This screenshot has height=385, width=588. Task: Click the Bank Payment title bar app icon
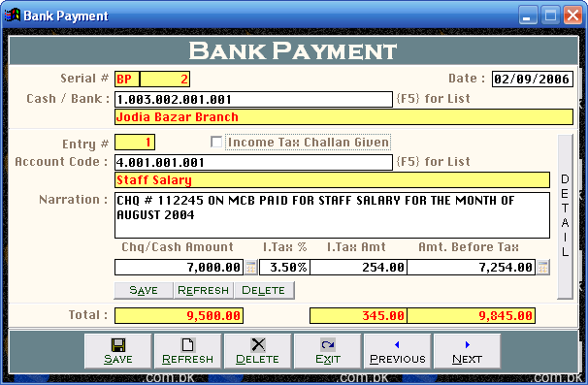click(x=12, y=16)
